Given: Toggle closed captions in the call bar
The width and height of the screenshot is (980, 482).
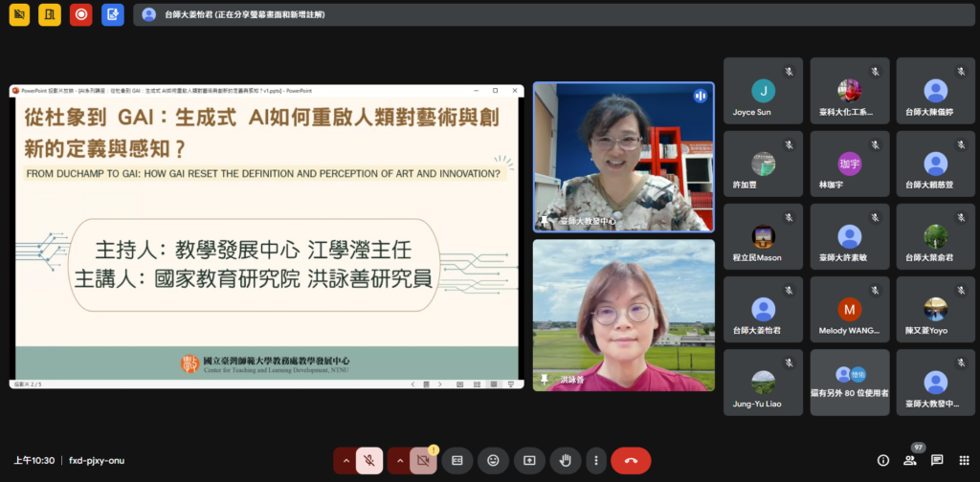Looking at the screenshot, I should [x=457, y=460].
